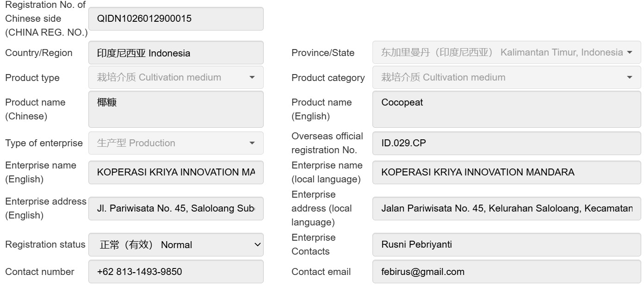Click the Registration status chevron arrow

(x=258, y=244)
